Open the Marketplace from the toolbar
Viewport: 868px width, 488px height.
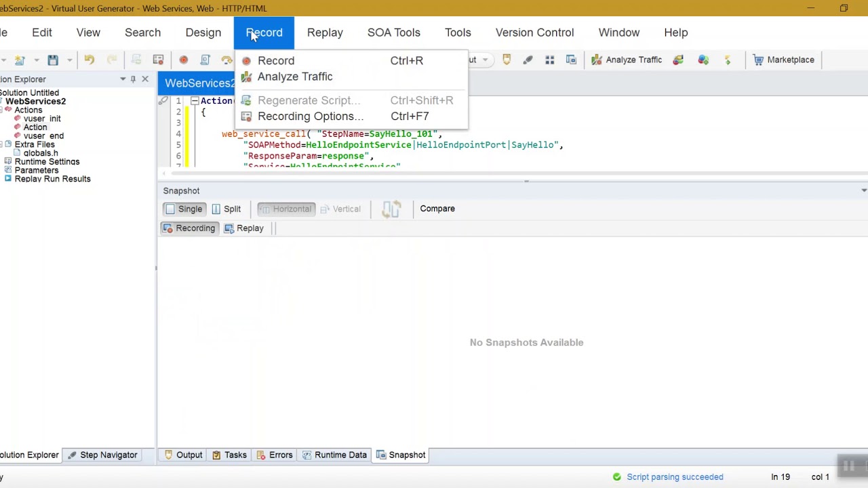tap(783, 60)
